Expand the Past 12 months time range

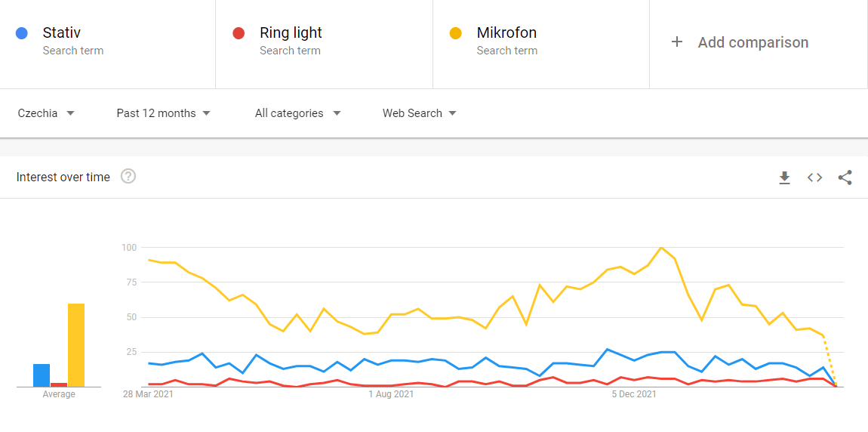coord(163,113)
